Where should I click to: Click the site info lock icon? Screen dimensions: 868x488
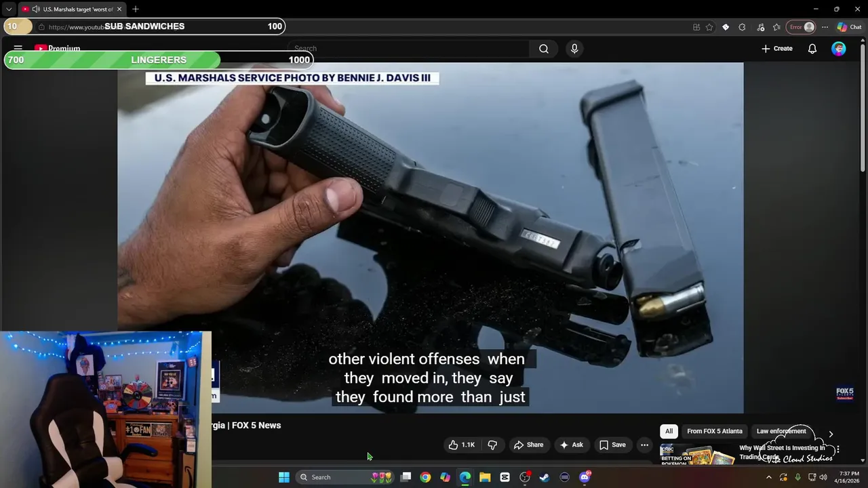click(x=41, y=27)
